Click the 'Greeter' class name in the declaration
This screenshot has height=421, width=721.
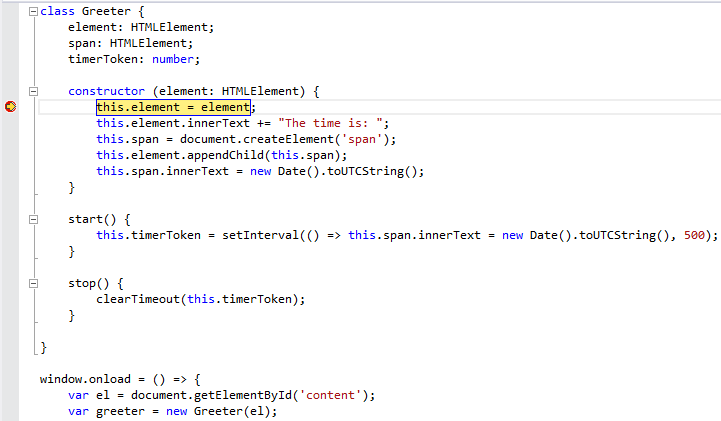pos(106,11)
